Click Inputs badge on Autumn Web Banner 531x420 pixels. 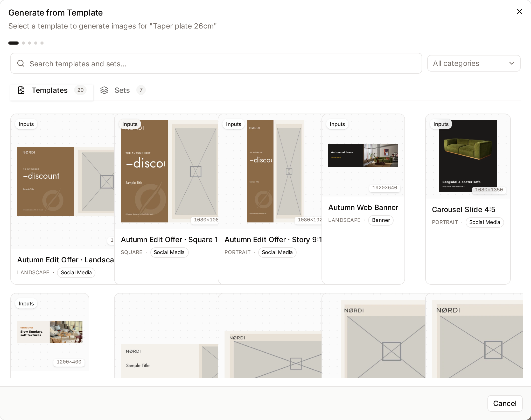[337, 124]
